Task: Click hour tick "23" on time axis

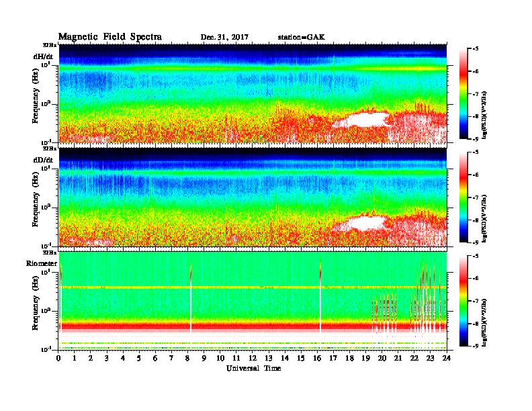Action: (x=431, y=359)
